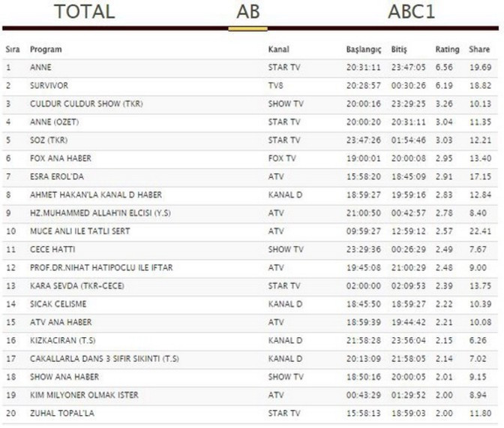
Task: Click MUGE ANLI ILE TATLI SERT
Action: [80, 231]
